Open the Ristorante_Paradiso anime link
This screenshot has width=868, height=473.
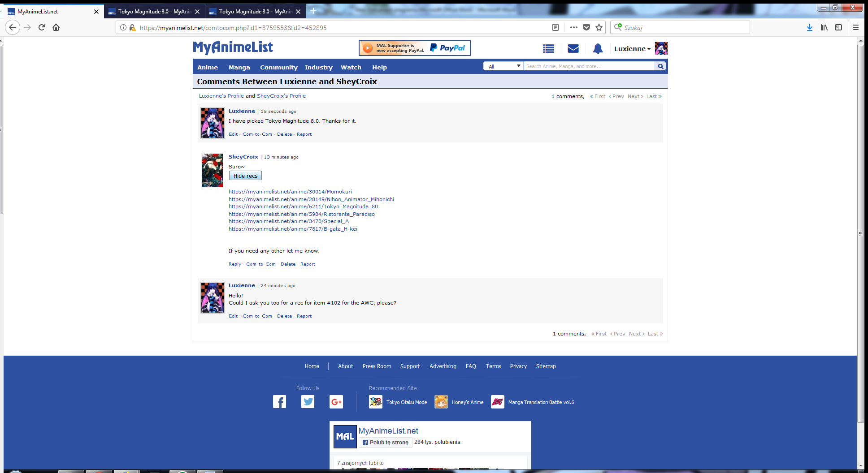(x=301, y=214)
